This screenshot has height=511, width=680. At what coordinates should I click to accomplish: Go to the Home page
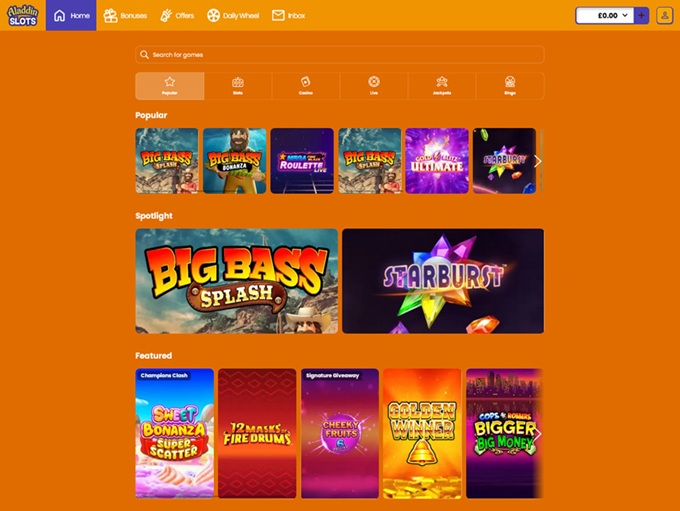71,16
